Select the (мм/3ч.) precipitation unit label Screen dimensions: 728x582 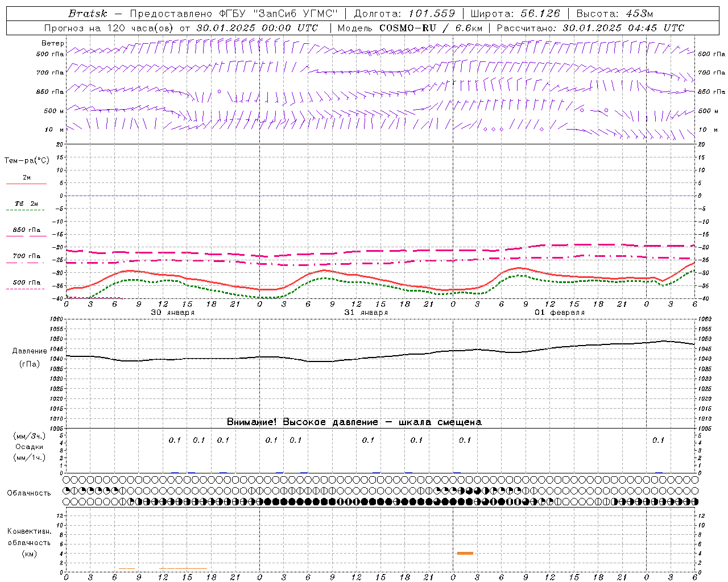click(x=30, y=436)
